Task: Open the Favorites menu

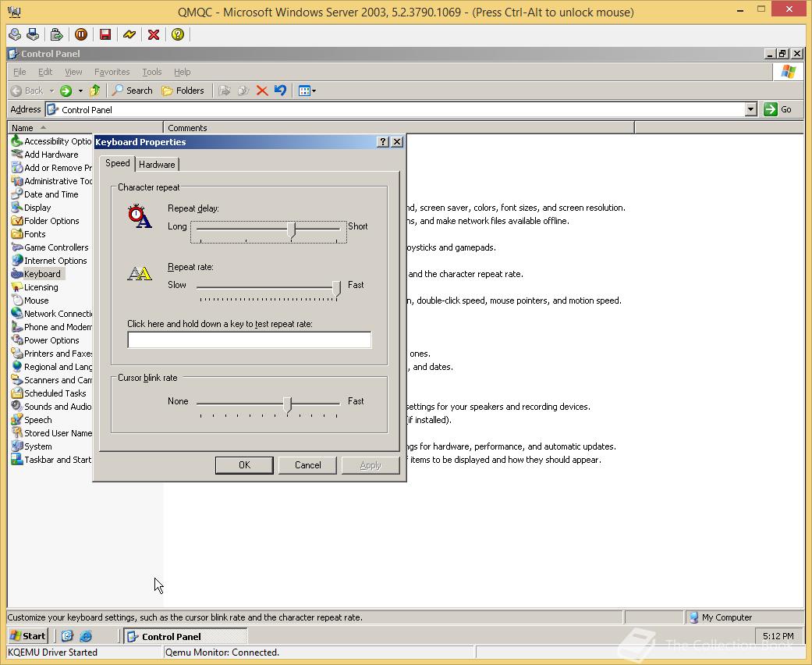Action: pos(112,72)
